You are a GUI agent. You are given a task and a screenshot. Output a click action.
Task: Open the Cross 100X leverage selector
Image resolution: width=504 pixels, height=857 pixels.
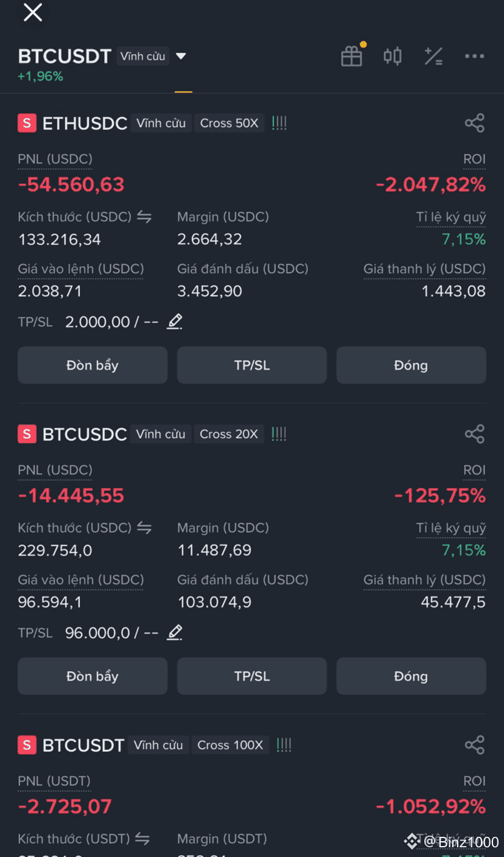pos(230,745)
